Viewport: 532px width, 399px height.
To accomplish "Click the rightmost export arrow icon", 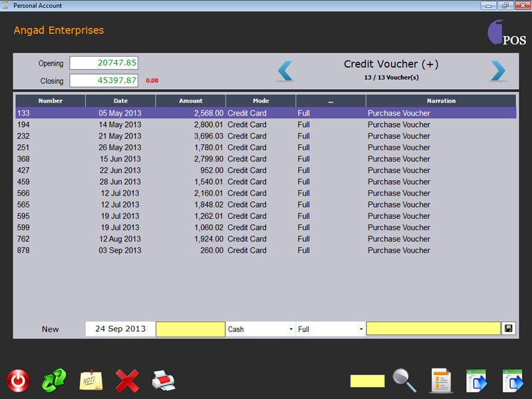I will [x=513, y=381].
